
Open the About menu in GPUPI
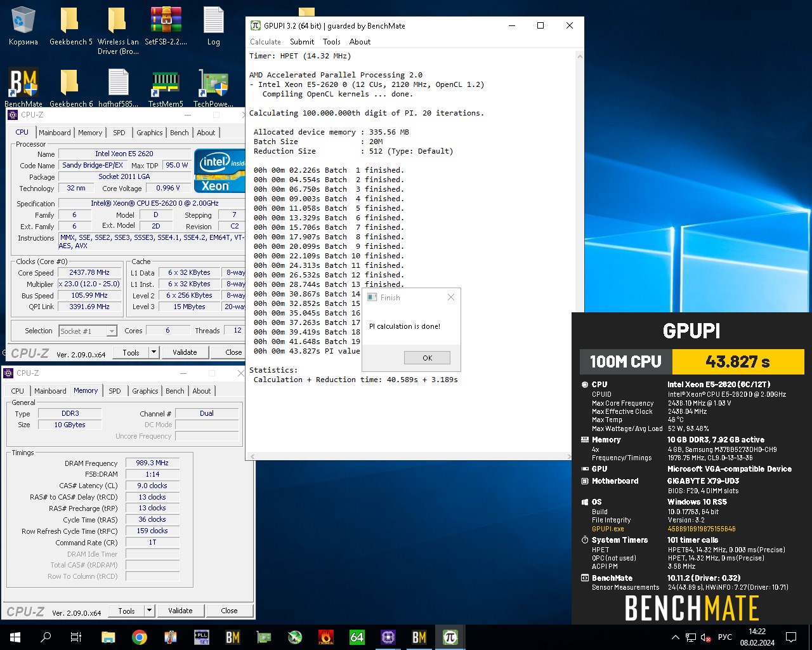click(360, 42)
